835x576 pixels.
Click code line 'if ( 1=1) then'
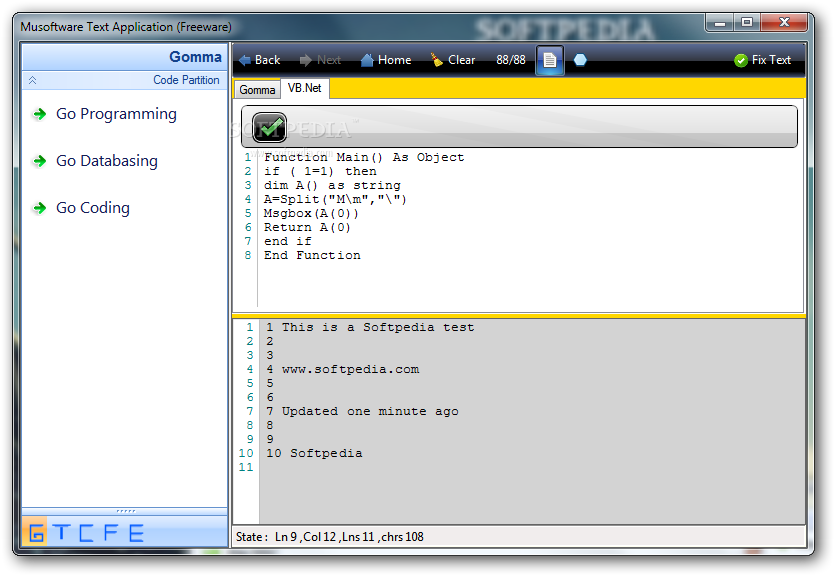(x=320, y=171)
